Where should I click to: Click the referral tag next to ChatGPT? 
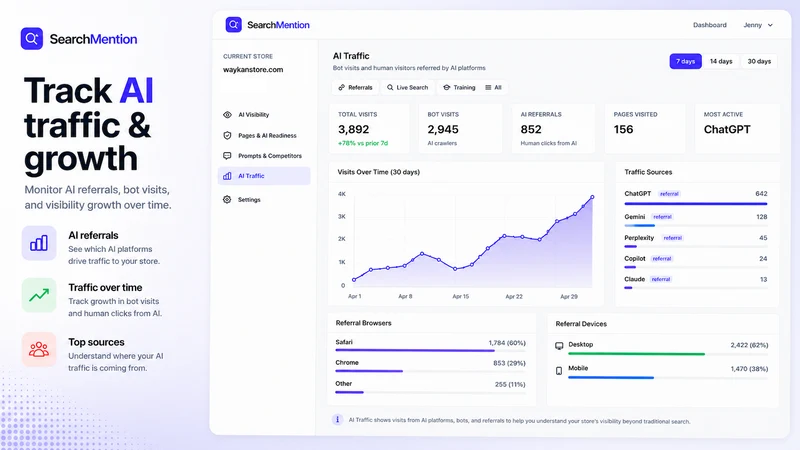669,194
